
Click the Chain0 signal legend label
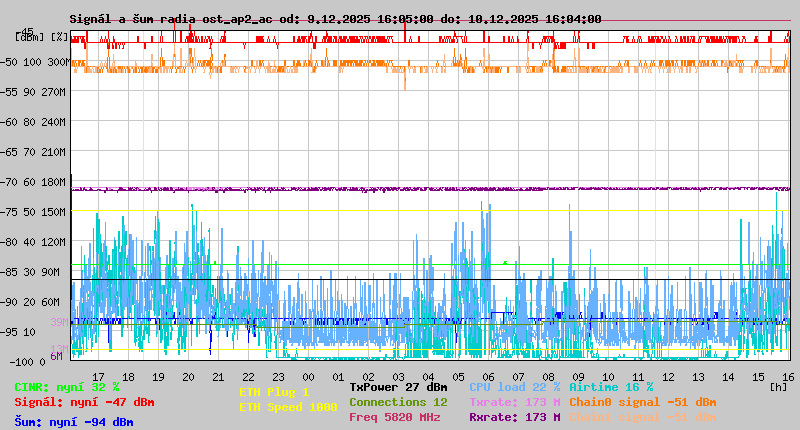pyautogui.click(x=642, y=402)
